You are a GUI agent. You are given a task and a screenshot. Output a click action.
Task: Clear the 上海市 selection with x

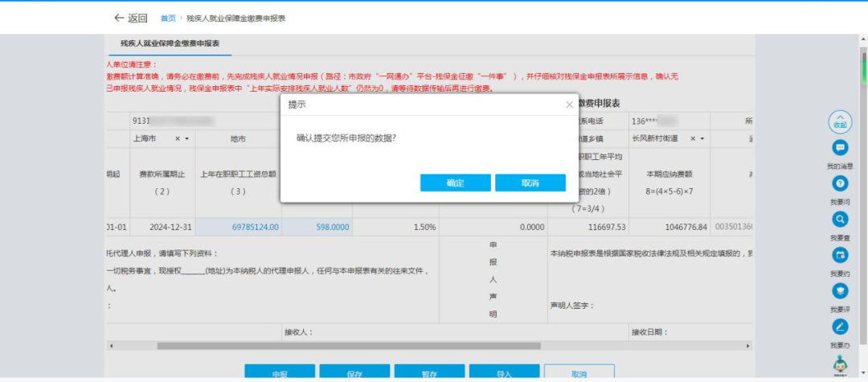pyautogui.click(x=178, y=138)
